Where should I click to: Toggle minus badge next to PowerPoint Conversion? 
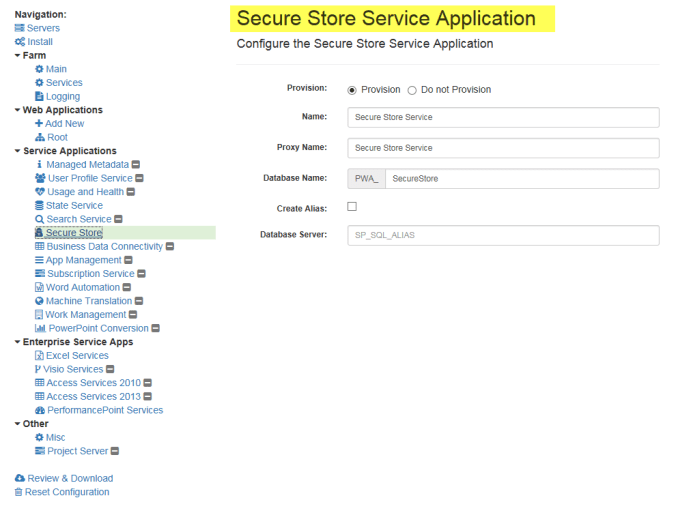156,328
